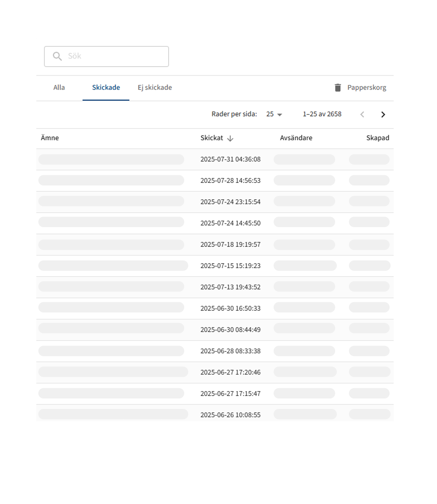Open the Papperskorg trash icon
The image size is (437, 504).
(x=337, y=88)
